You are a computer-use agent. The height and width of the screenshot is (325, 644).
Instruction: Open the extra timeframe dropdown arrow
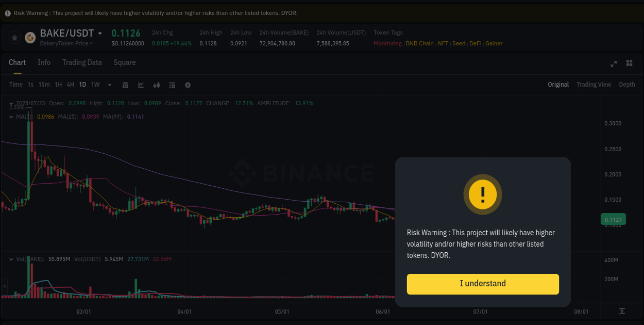tap(109, 85)
